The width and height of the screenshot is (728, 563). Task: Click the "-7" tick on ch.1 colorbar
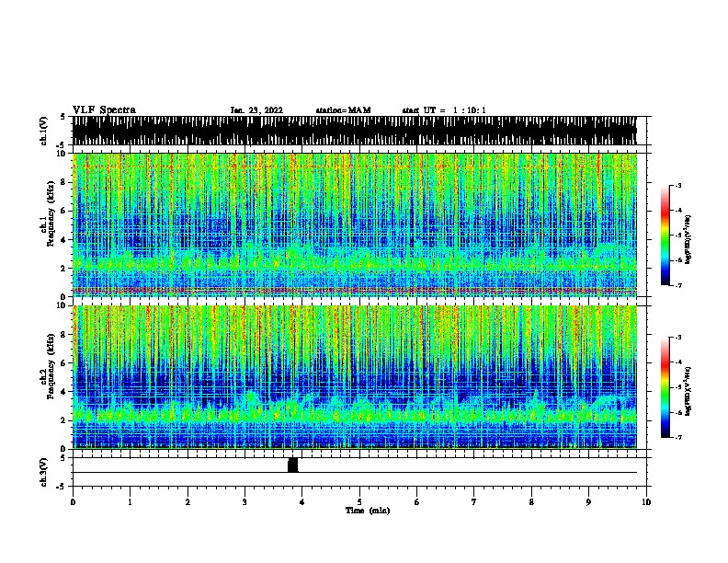point(677,285)
